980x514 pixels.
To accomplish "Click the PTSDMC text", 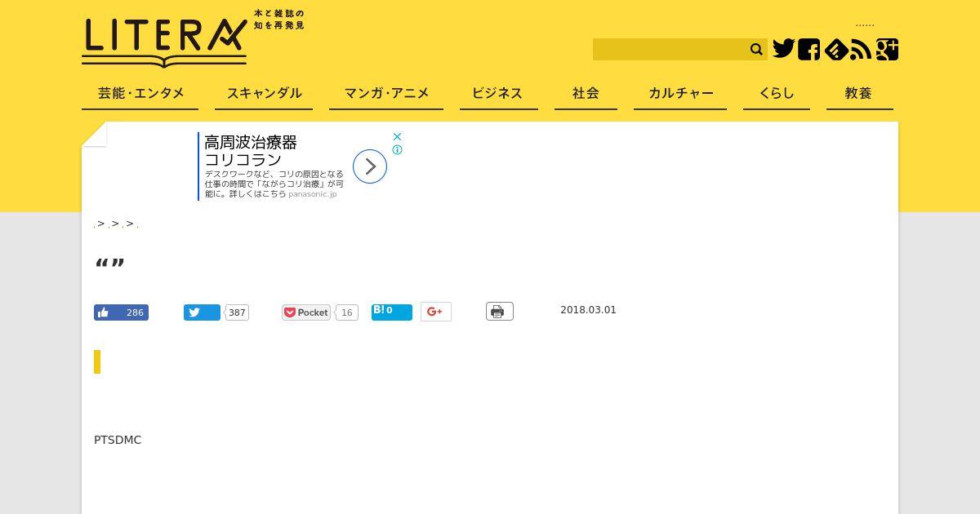I will pos(118,440).
